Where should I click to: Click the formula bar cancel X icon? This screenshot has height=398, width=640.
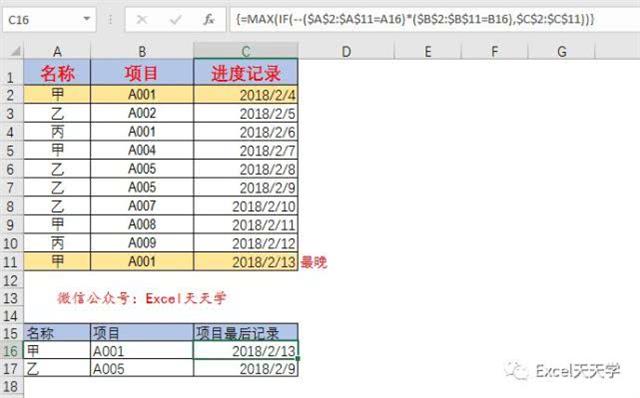142,19
